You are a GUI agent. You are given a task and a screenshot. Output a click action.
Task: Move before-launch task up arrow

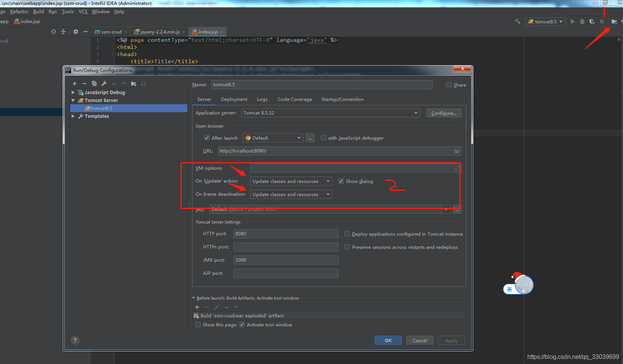227,307
